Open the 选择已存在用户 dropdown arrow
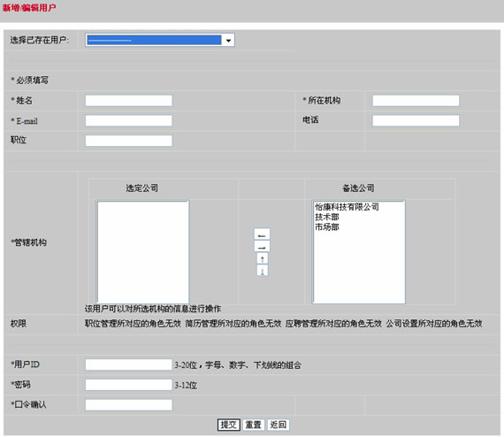504x437 pixels. click(x=228, y=40)
